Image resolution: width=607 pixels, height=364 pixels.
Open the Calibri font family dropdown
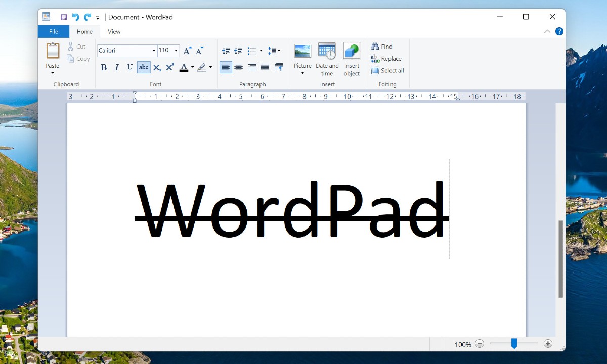tap(153, 50)
